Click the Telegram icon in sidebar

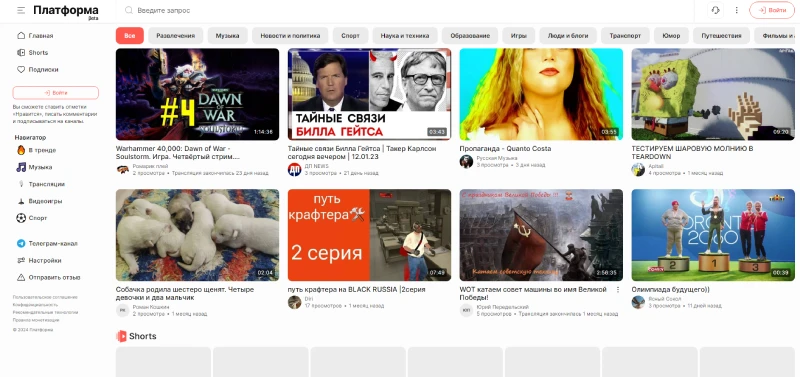point(21,243)
